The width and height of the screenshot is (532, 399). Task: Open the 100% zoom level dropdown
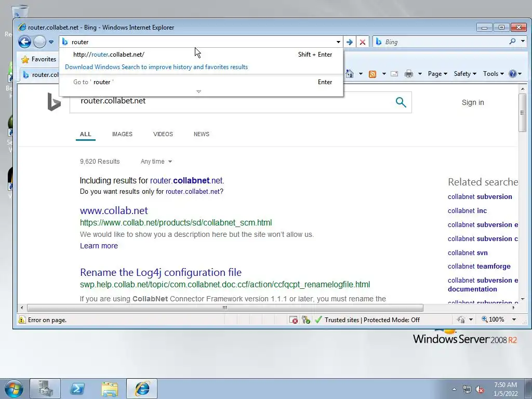(514, 320)
